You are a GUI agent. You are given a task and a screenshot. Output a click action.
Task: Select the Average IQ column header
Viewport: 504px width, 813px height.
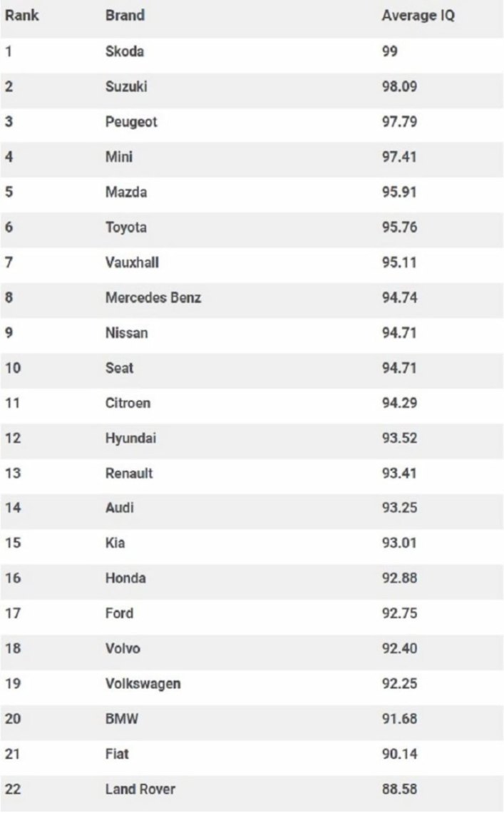[x=418, y=16]
